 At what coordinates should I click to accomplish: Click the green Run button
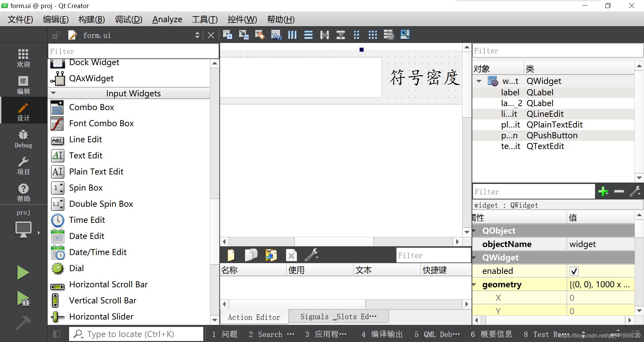(23, 273)
